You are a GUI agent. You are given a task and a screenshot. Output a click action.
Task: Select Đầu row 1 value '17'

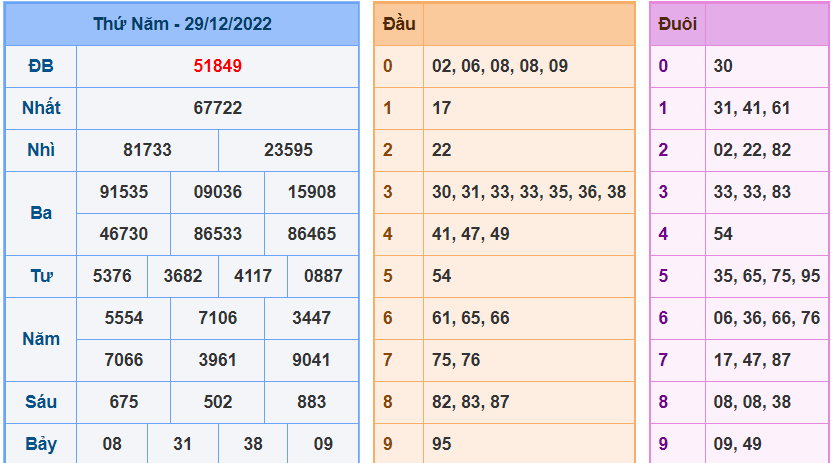point(441,108)
